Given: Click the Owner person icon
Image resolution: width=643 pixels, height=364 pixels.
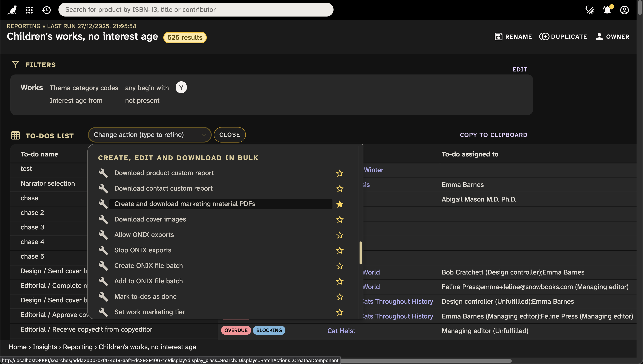Looking at the screenshot, I should click(x=599, y=36).
